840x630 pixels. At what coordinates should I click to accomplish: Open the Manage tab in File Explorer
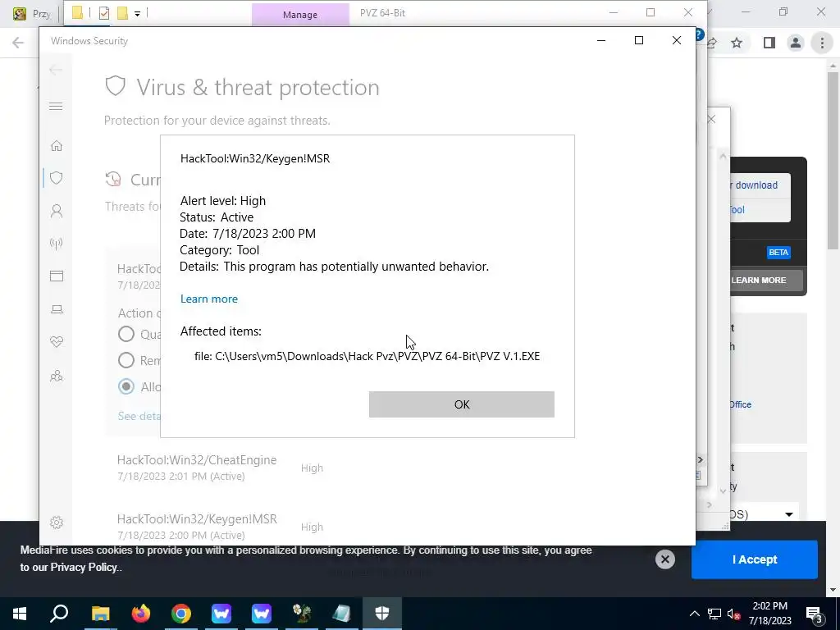300,15
